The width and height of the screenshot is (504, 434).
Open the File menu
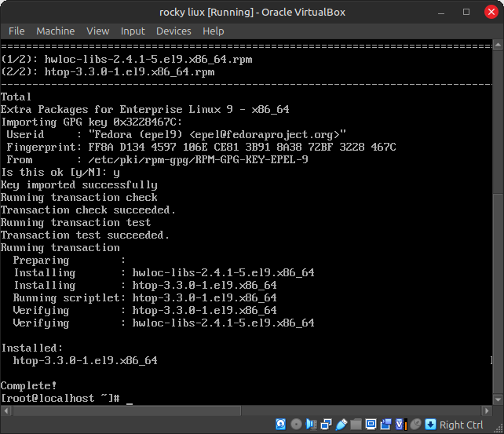tap(16, 31)
